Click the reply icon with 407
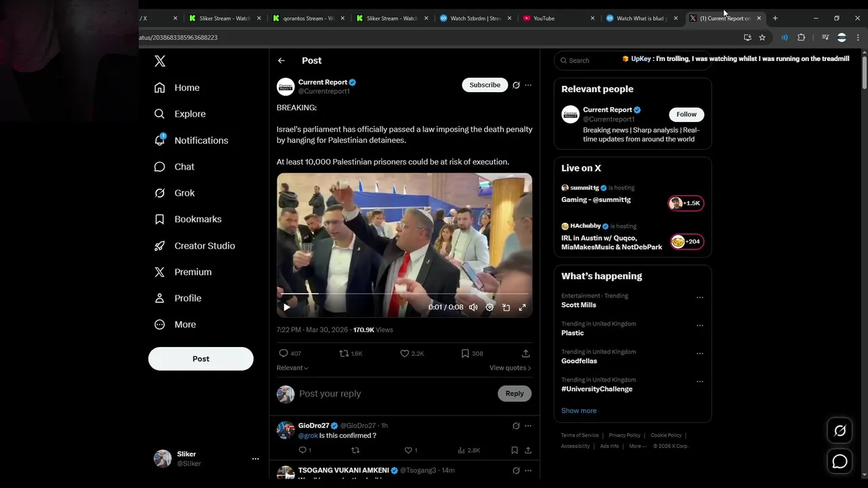 tap(283, 353)
